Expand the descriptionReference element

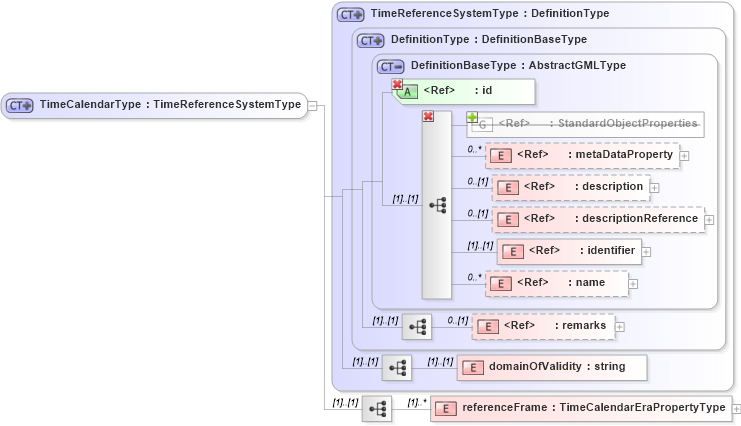709,220
